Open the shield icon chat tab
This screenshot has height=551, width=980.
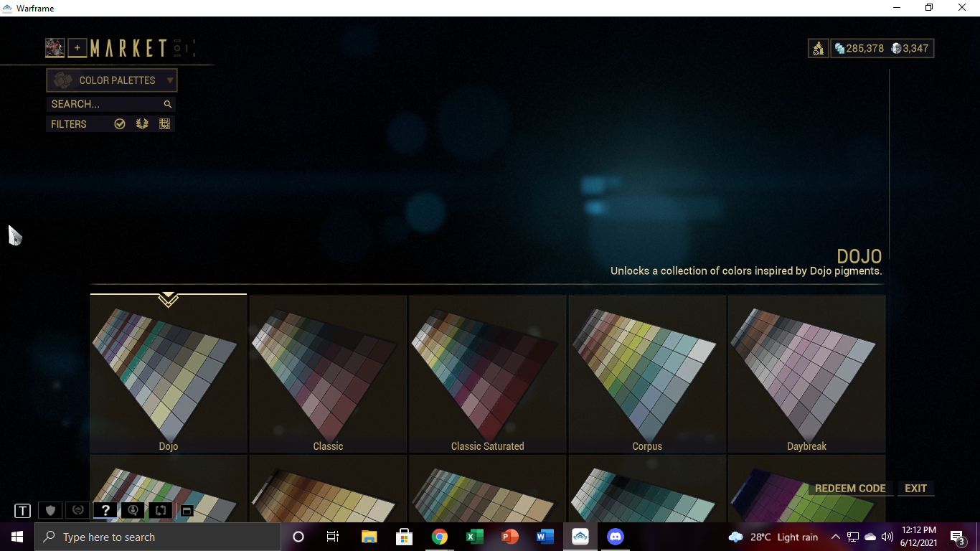(x=50, y=511)
